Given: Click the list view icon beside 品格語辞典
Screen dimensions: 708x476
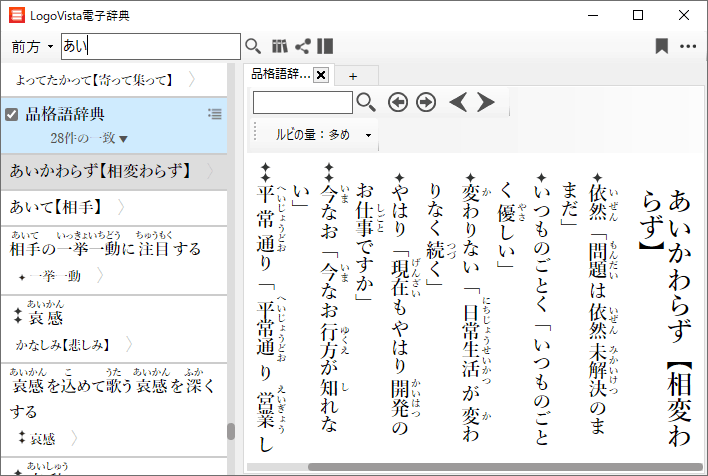Looking at the screenshot, I should (x=214, y=114).
